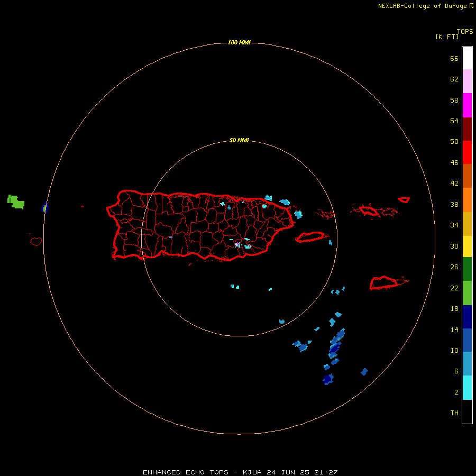476x476 pixels.
Task: Click the Mona Island outline west of Puerto Rico
Action: click(x=36, y=241)
